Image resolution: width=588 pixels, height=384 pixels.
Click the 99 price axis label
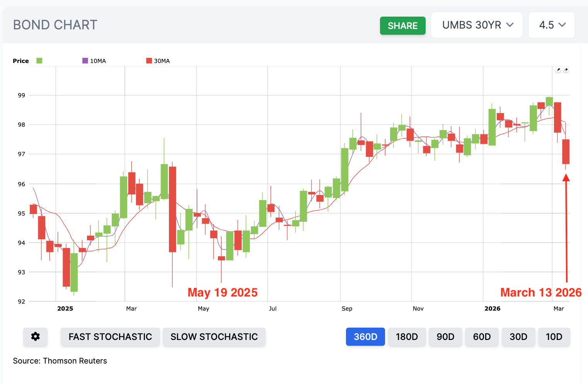[21, 95]
